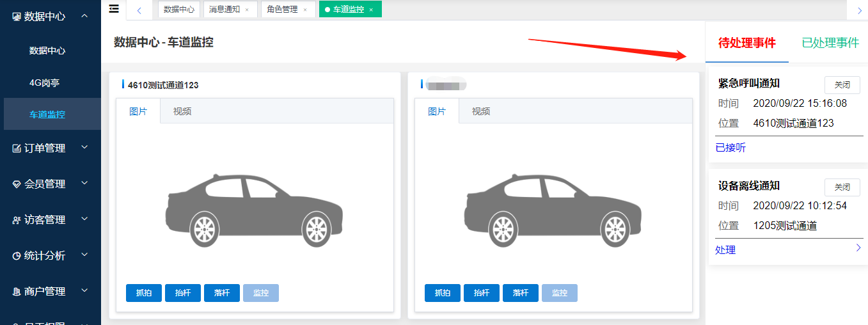Close the 车道监控 tab
The height and width of the screenshot is (325, 868).
371,10
